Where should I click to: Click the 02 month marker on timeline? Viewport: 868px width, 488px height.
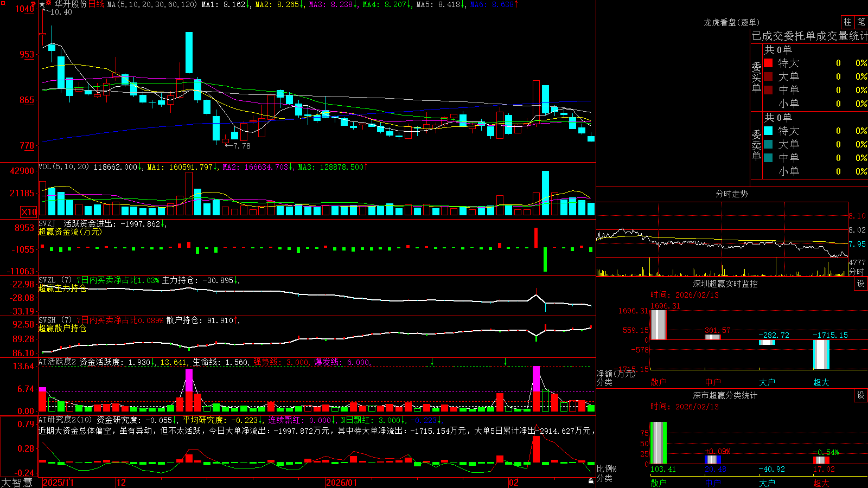pos(513,483)
